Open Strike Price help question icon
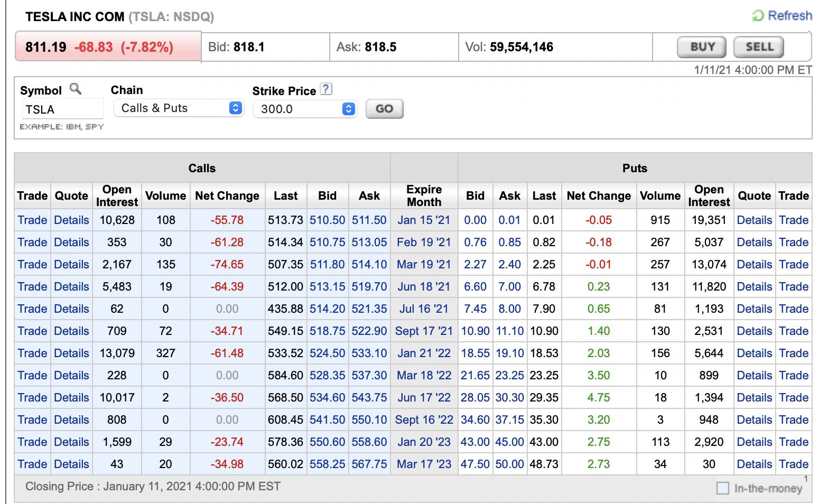Viewport: 819px width, 504px height. tap(327, 89)
